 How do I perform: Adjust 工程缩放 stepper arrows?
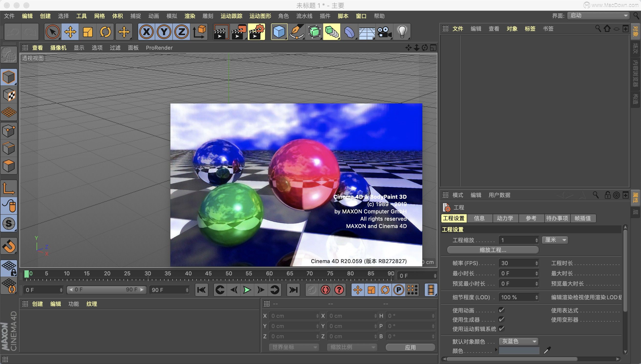pos(536,240)
